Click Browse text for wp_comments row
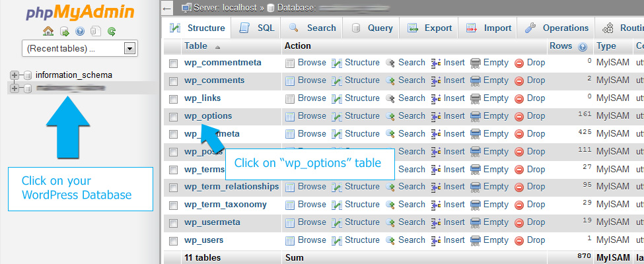The image size is (644, 264). pos(312,80)
